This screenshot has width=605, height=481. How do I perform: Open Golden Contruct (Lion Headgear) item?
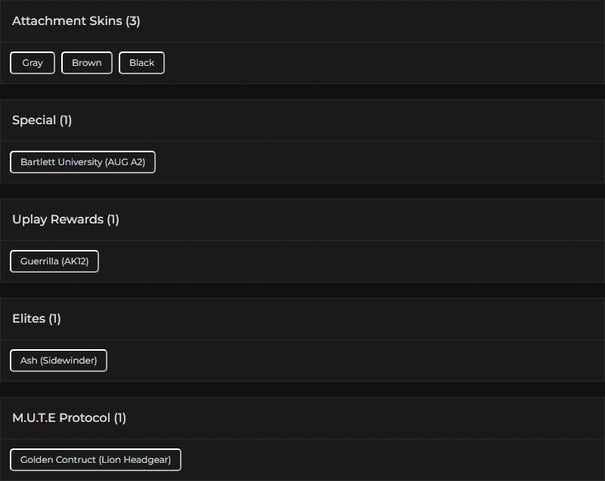pos(96,460)
